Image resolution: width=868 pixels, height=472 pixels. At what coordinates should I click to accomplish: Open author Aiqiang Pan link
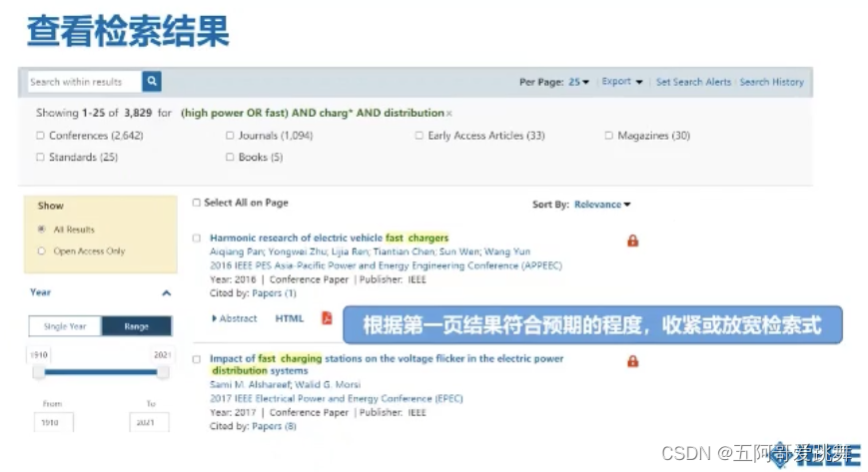click(x=237, y=251)
